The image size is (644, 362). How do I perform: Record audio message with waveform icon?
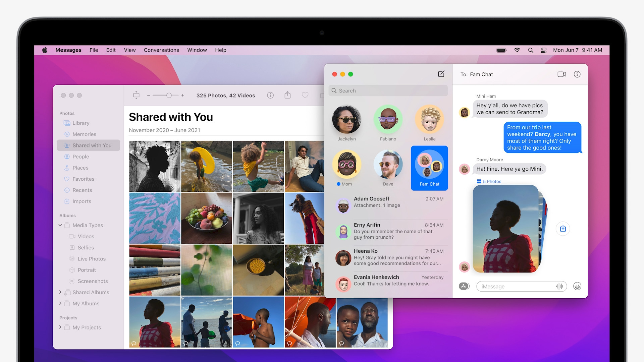[x=559, y=286]
